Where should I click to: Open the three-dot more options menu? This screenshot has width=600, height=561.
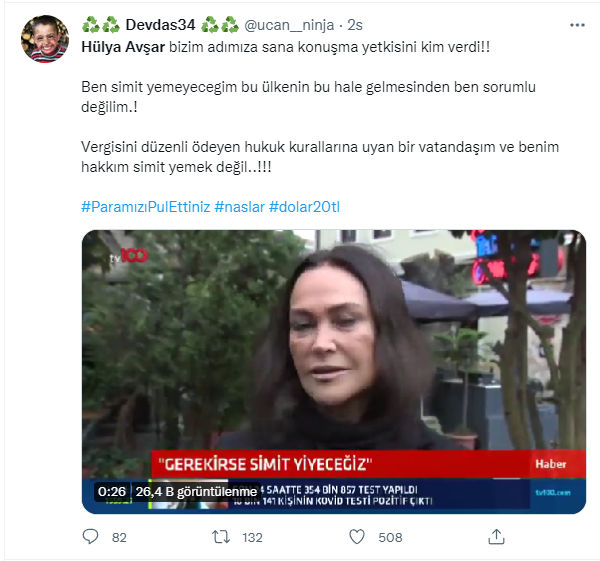point(577,25)
